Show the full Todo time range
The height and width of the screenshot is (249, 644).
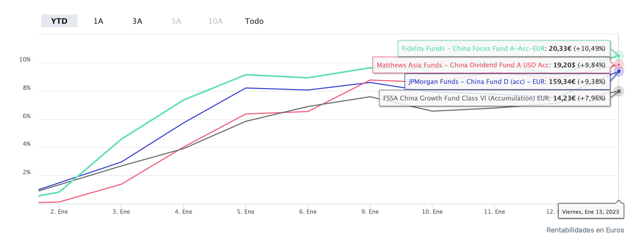(254, 21)
